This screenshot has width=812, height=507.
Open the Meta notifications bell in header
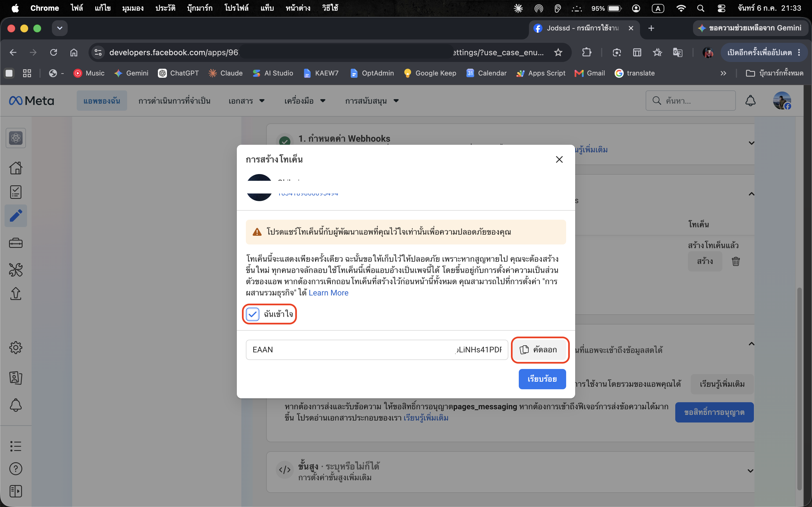[750, 101]
